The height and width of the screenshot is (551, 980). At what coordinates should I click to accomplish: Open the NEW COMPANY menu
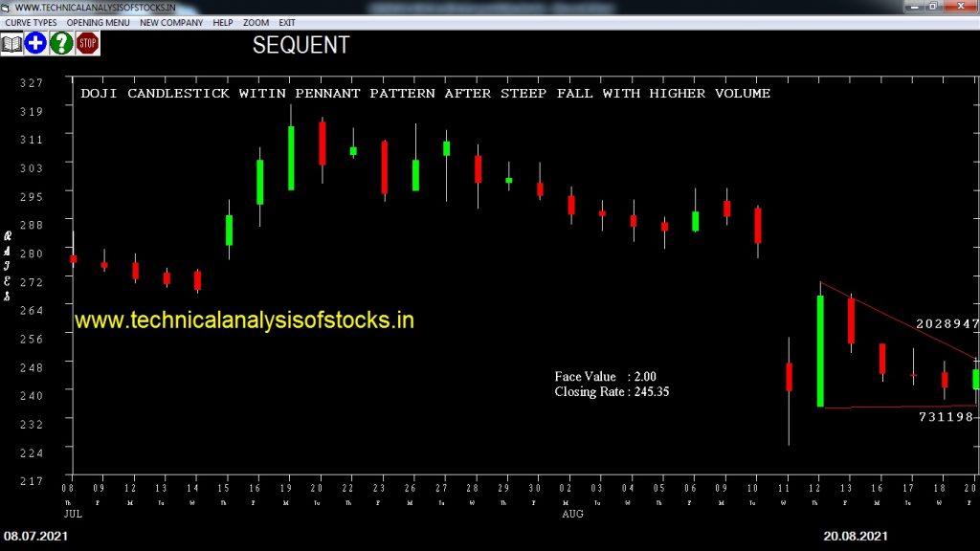point(171,22)
